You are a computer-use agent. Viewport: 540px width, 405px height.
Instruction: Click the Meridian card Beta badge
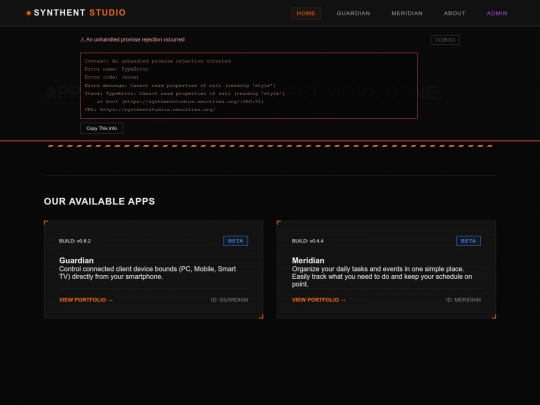point(468,241)
